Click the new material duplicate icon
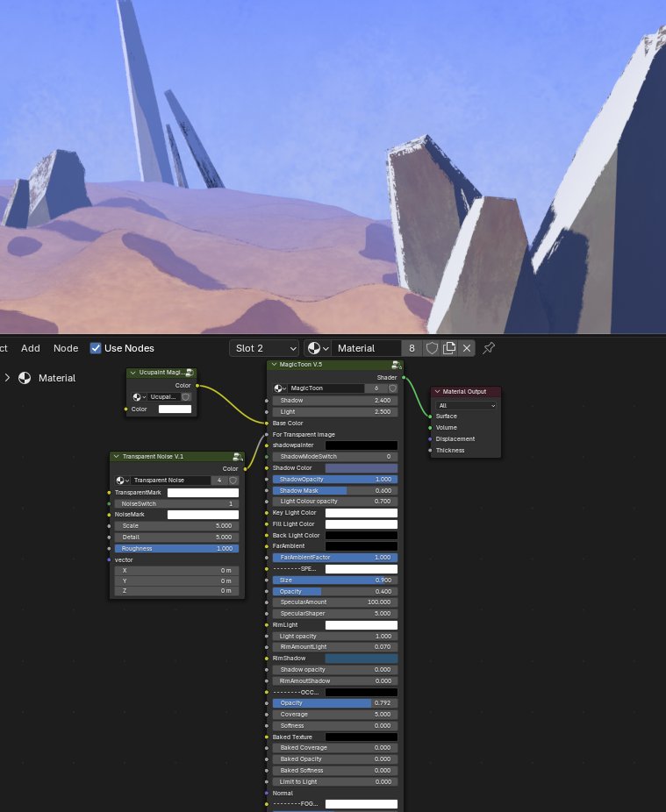 pyautogui.click(x=449, y=348)
